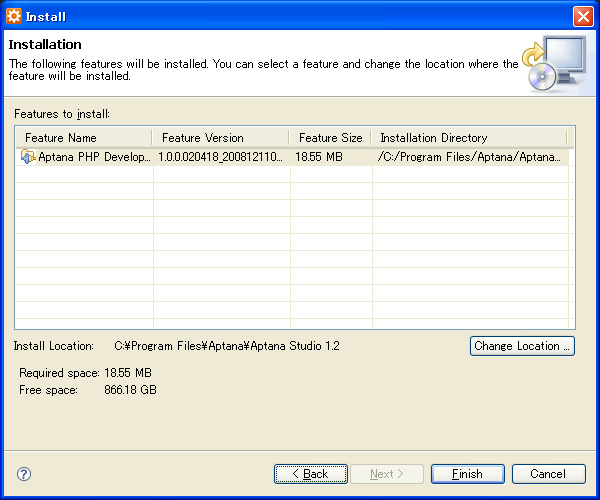This screenshot has width=600, height=500.
Task: Click the Aptana gear icon in the title bar
Action: click(14, 16)
